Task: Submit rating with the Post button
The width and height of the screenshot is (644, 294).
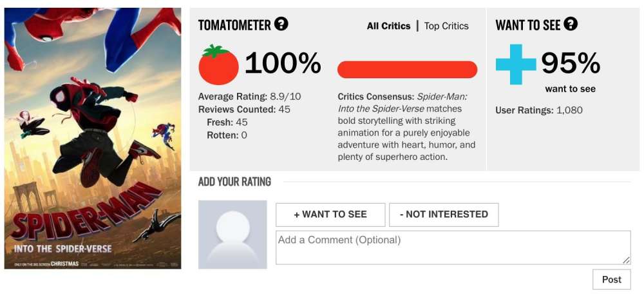Action: coord(611,279)
